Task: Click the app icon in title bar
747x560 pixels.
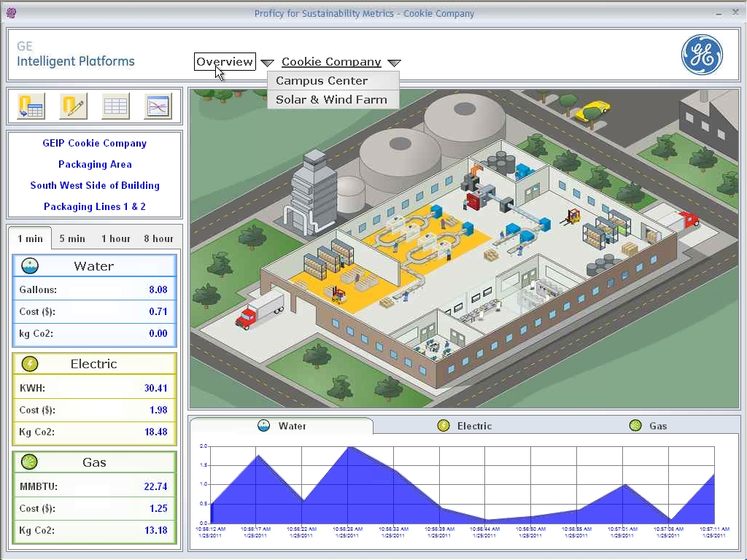Action: (12, 13)
